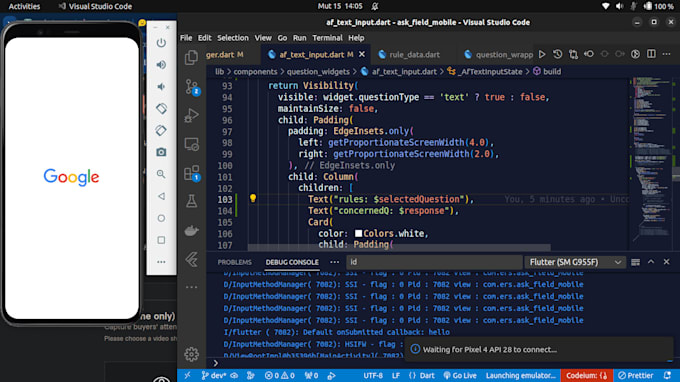Switch to question_wrapp editor tab

(498, 55)
